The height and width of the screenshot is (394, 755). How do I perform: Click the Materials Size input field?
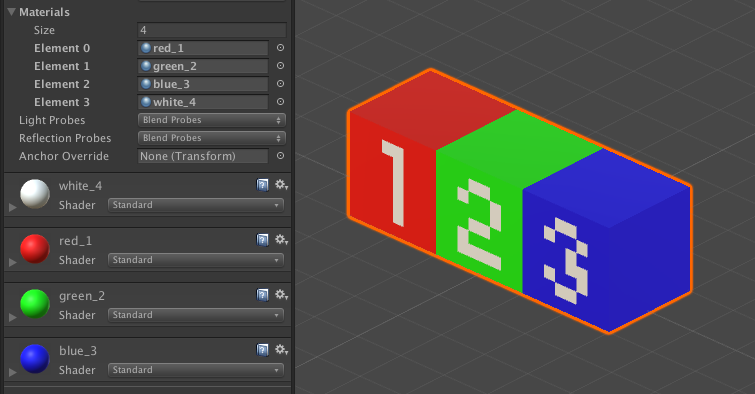[212, 30]
